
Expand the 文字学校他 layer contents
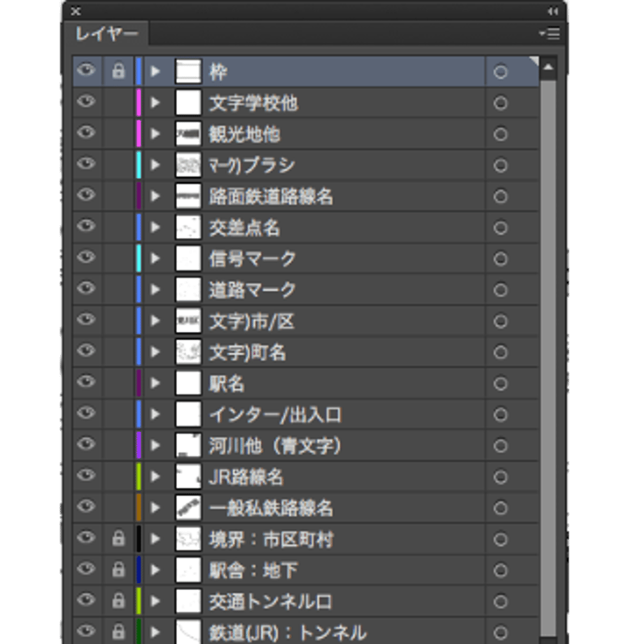click(155, 103)
